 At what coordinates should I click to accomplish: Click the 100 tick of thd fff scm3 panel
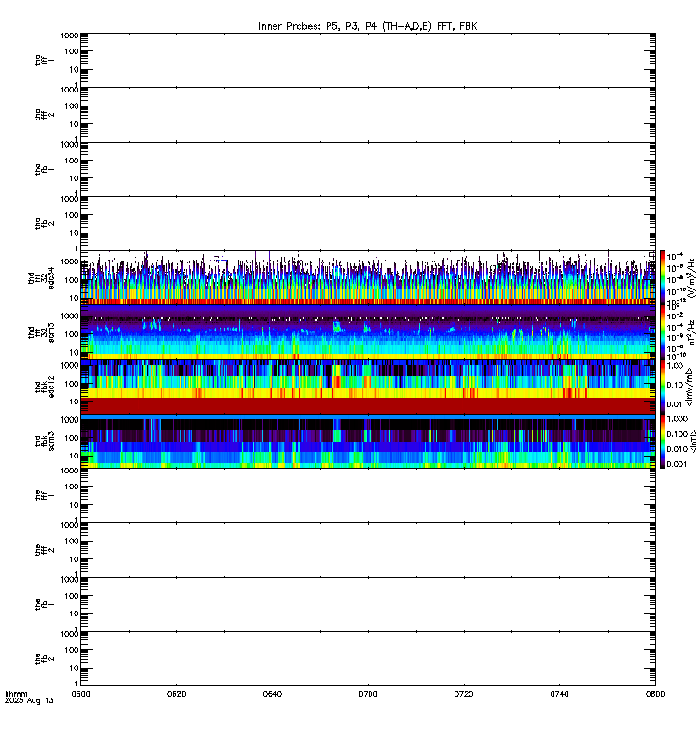click(x=72, y=334)
